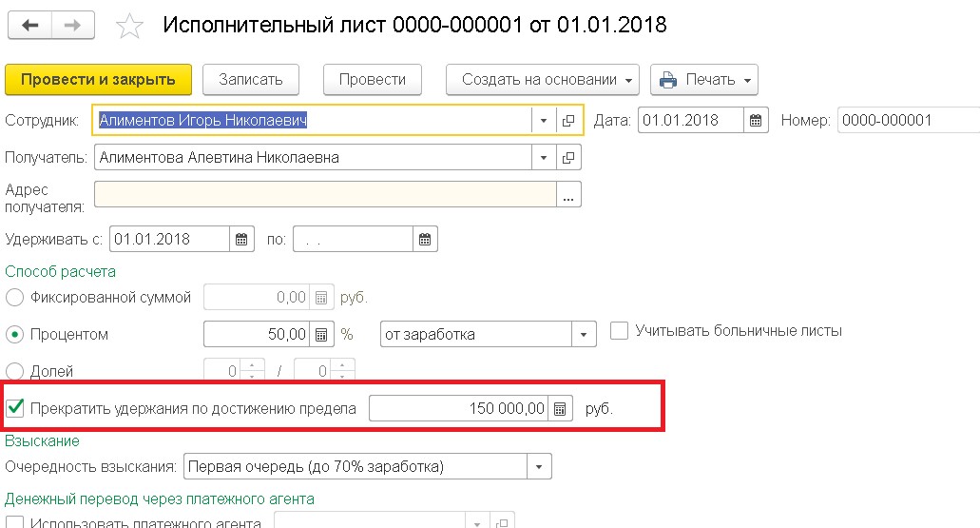Click the printer icon on Печать button

click(x=668, y=80)
